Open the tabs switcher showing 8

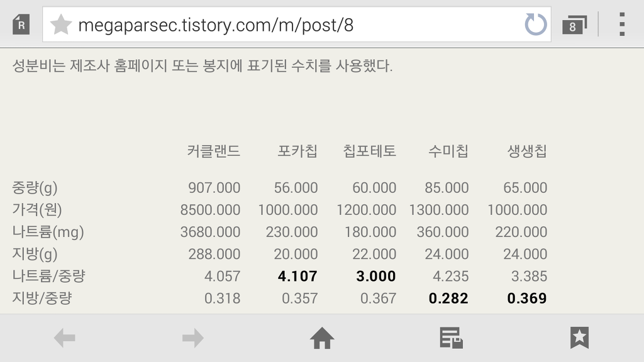pyautogui.click(x=574, y=25)
